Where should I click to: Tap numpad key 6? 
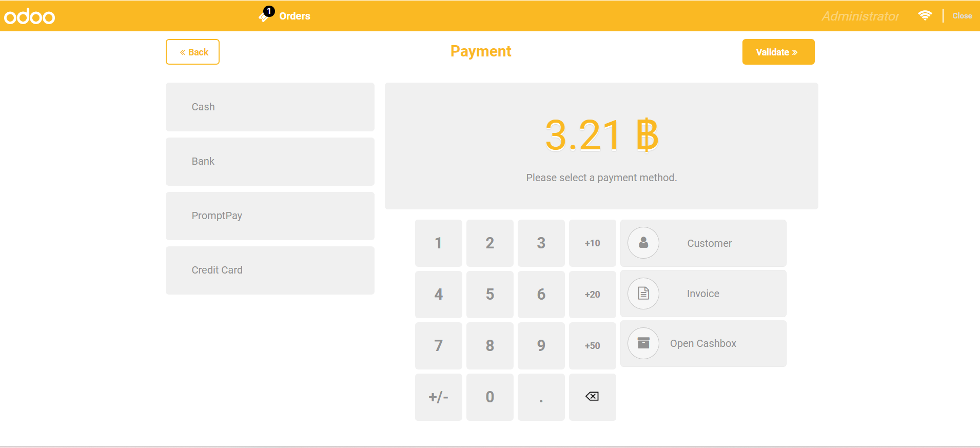[x=541, y=294]
